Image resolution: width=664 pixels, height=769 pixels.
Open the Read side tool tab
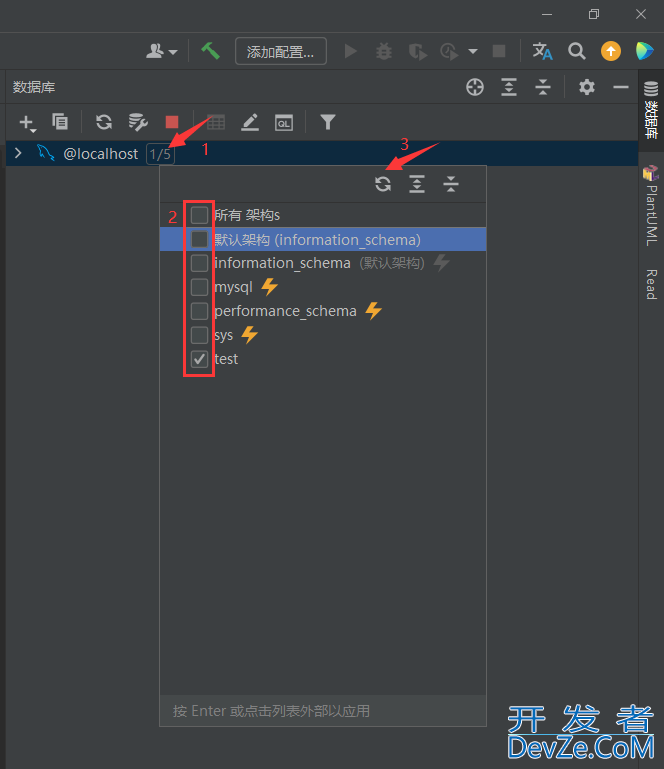click(x=651, y=284)
